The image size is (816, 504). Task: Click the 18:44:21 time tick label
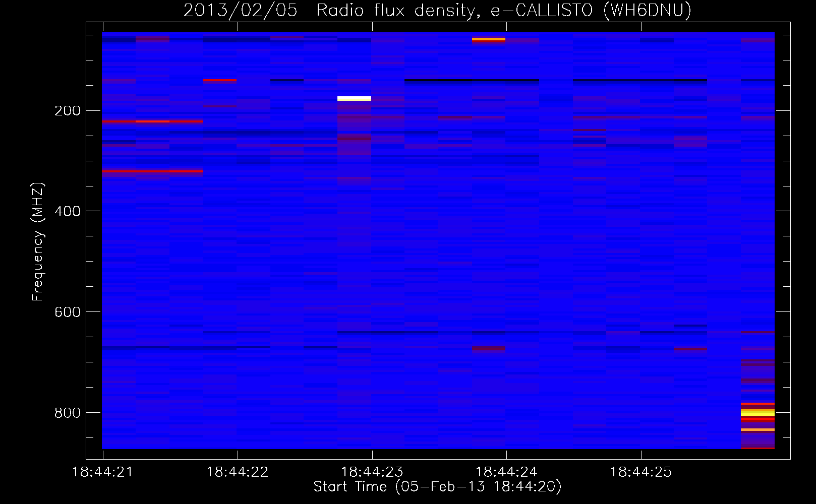[x=102, y=472]
